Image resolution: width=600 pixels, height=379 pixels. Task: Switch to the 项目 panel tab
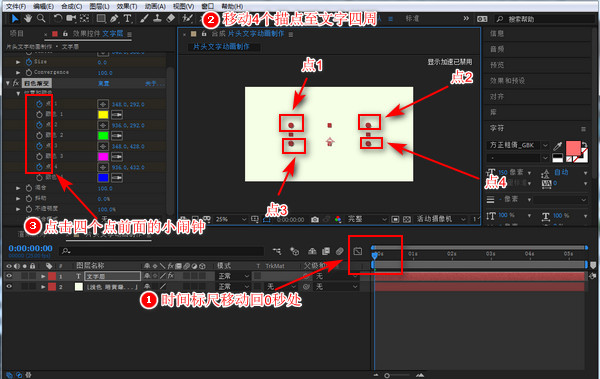point(16,34)
